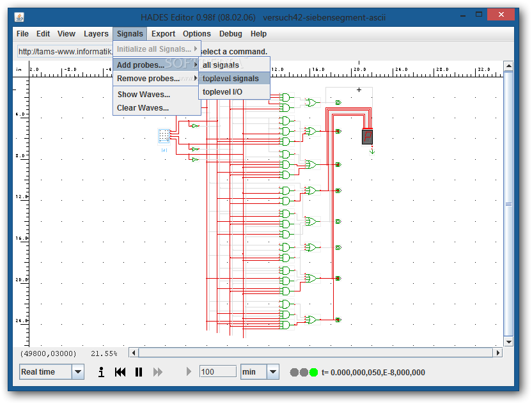Screen dimensions: 532x404
Task: Open the Real time mode dropdown
Action: coord(78,372)
